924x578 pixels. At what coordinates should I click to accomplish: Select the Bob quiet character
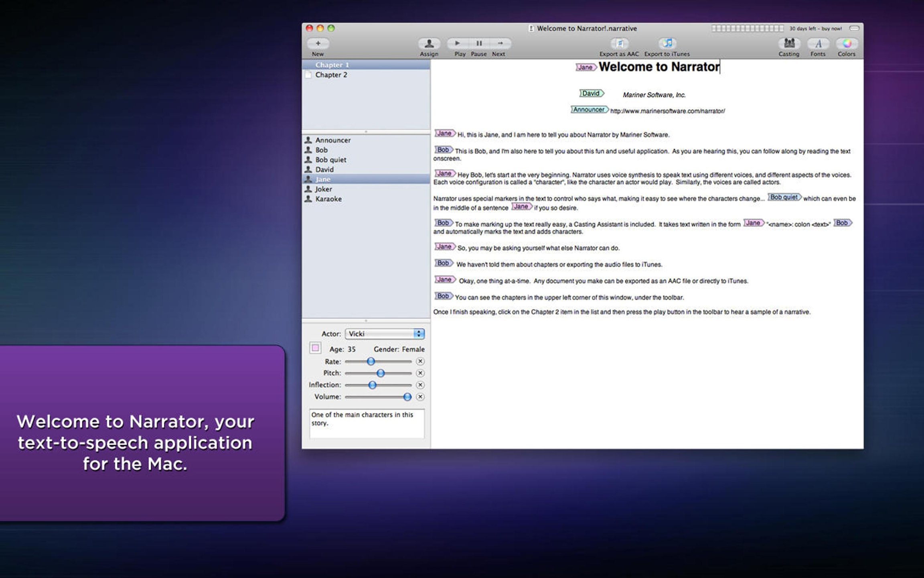click(366, 160)
